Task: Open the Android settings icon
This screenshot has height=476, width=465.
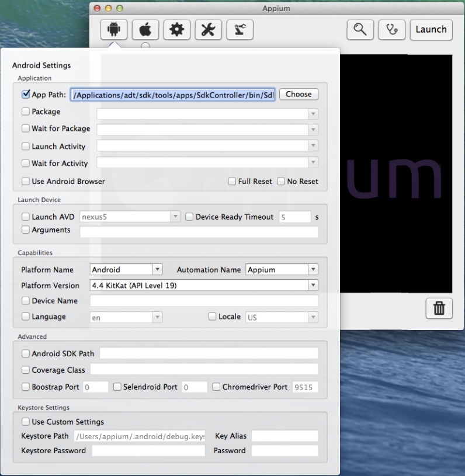Action: click(114, 30)
